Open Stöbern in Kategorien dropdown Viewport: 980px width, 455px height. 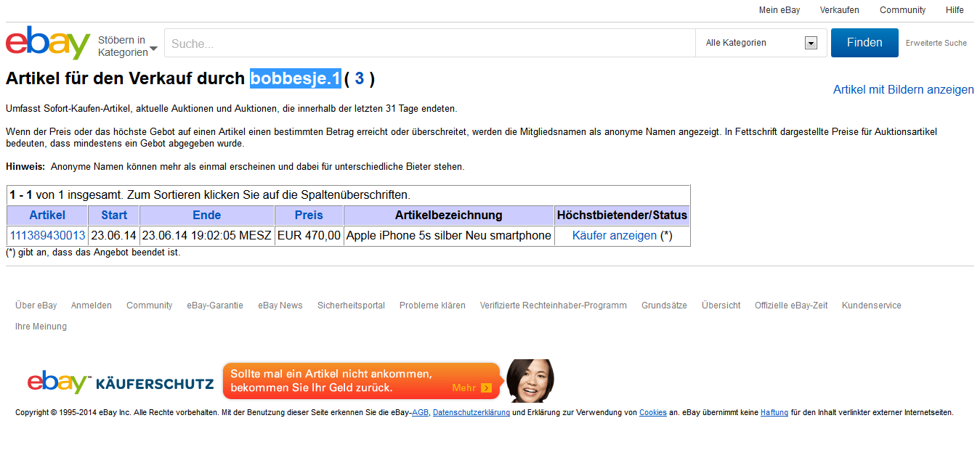coord(128,46)
